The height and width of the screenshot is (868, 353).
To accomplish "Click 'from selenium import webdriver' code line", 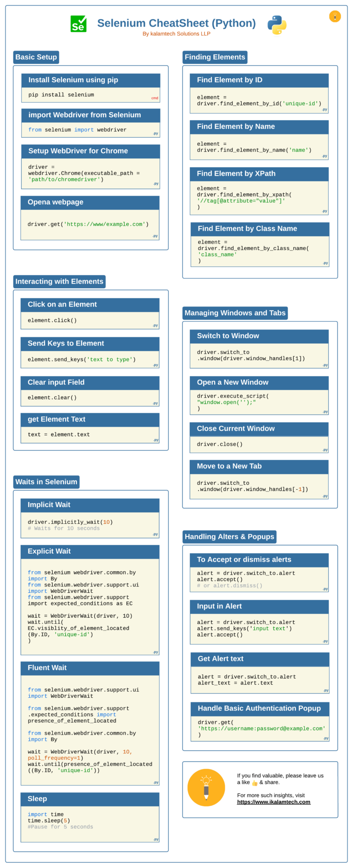I will [77, 130].
